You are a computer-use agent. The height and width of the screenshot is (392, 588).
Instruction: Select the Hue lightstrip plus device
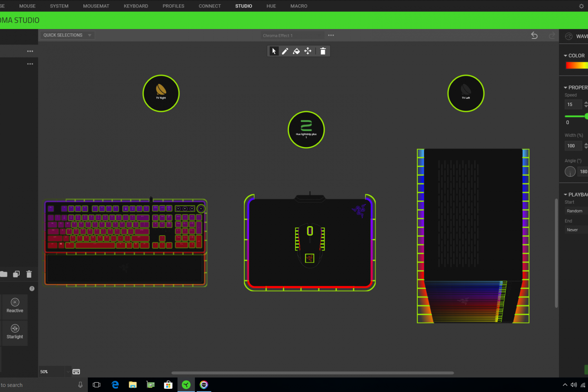click(306, 130)
